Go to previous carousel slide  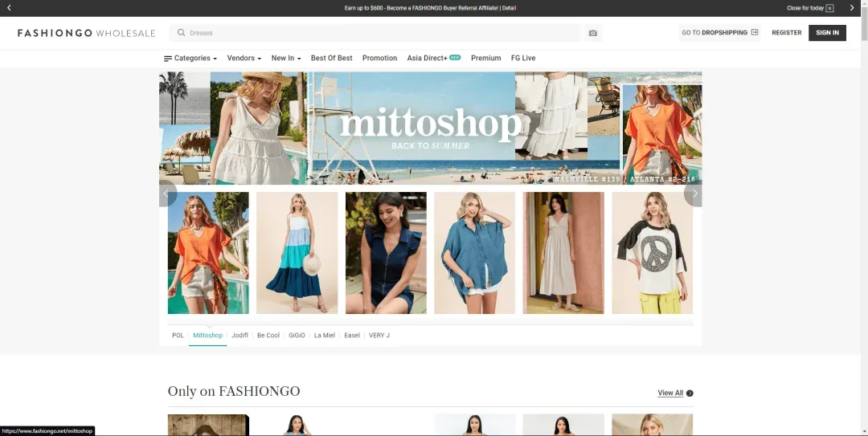[x=167, y=194]
